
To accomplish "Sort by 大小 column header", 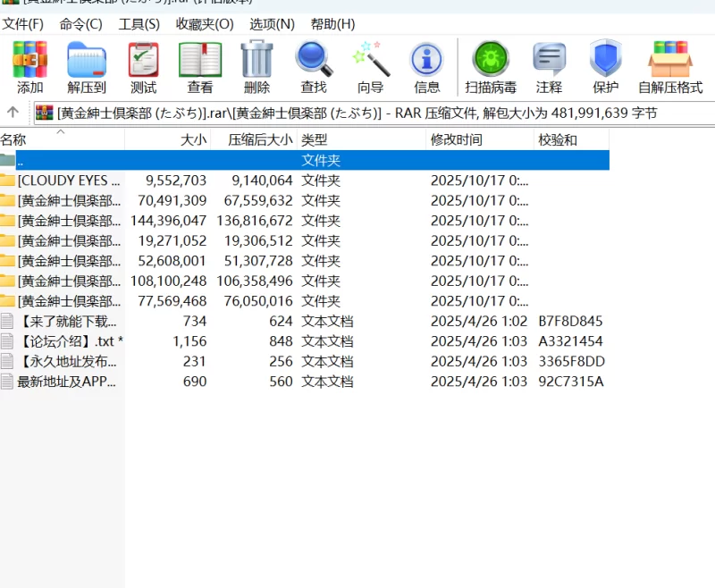I will 167,139.
